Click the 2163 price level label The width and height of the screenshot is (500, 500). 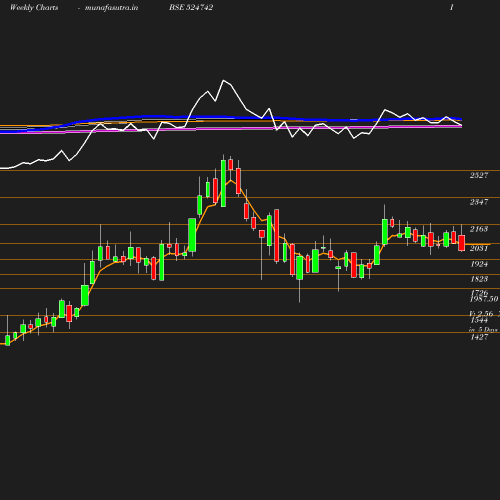[479, 229]
